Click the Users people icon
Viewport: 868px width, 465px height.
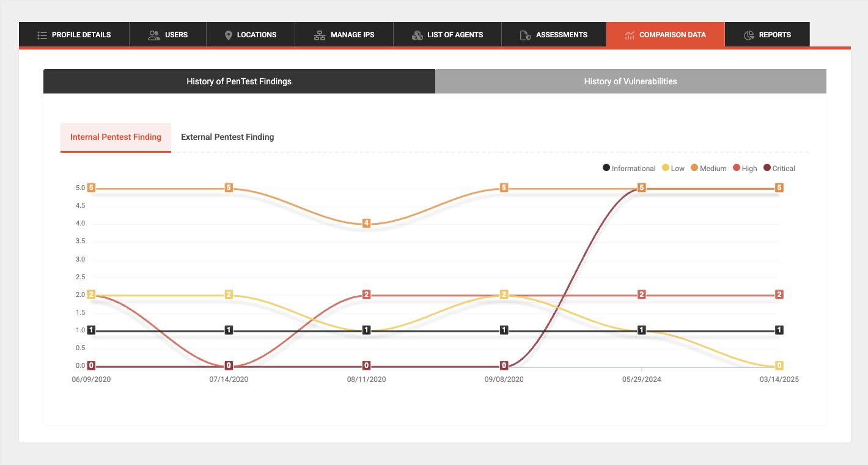click(154, 35)
